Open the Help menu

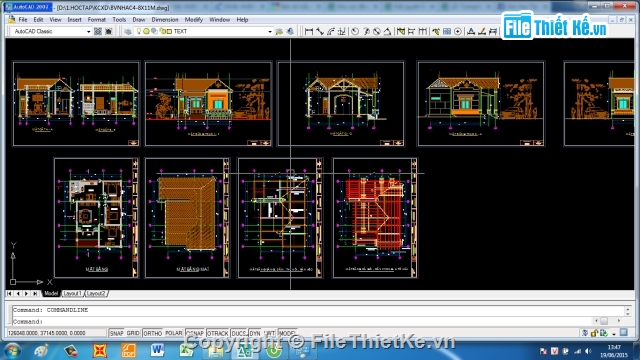point(242,20)
